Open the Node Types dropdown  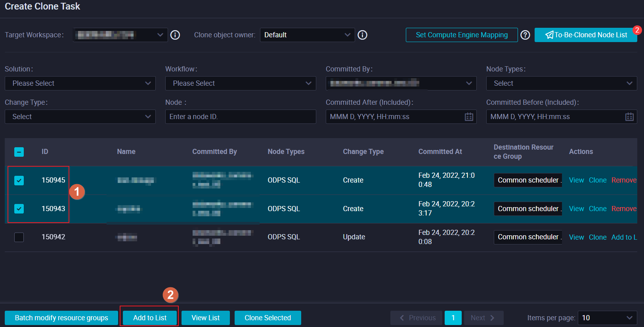click(562, 83)
